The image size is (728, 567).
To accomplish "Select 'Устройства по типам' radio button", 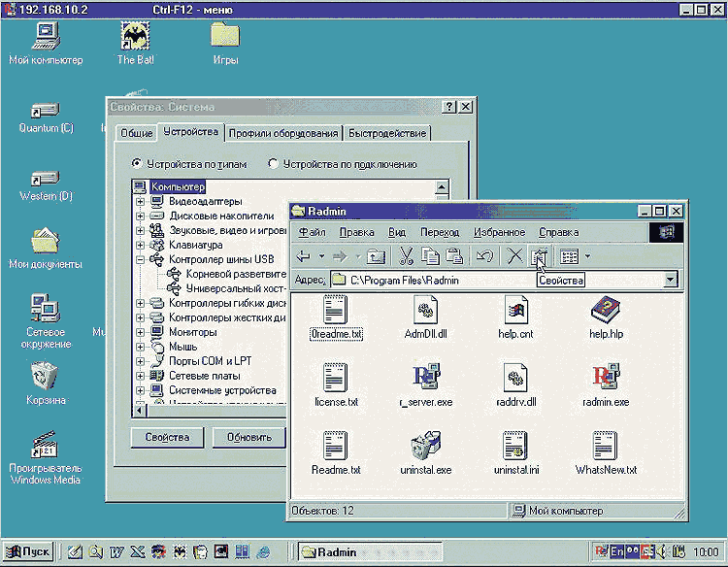I will [137, 164].
